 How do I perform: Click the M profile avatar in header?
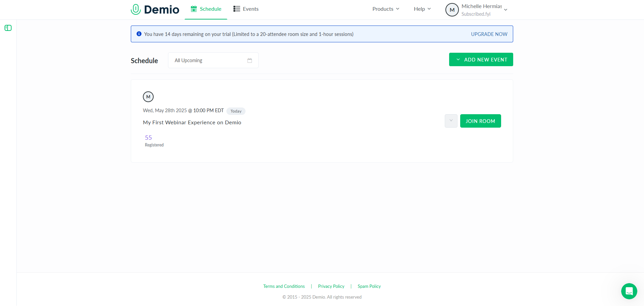coord(452,10)
